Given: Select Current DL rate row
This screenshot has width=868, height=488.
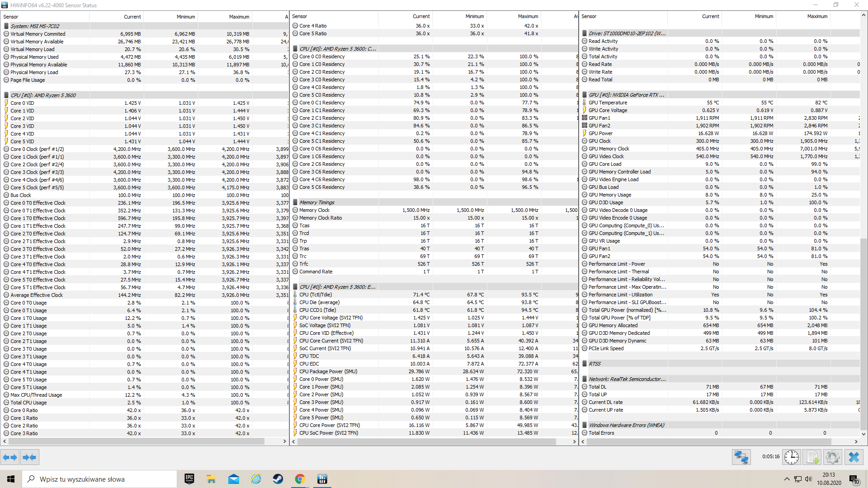Looking at the screenshot, I should pyautogui.click(x=720, y=402).
